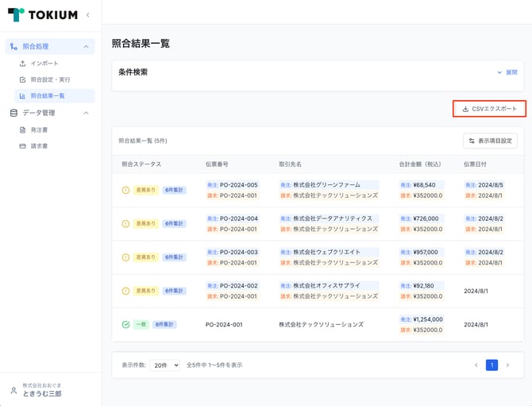Export results with CSVエクスポート button

[x=489, y=109]
